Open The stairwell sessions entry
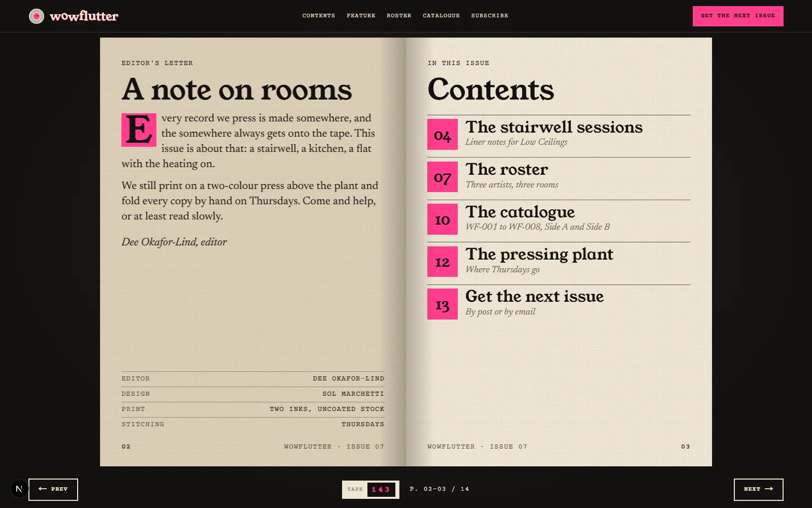Viewport: 812px width, 508px height. [x=559, y=136]
